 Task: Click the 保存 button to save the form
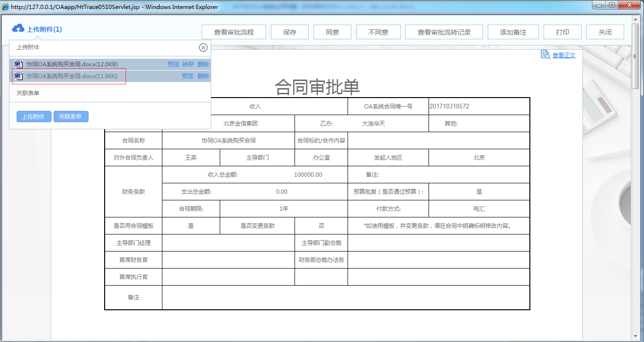[x=289, y=32]
